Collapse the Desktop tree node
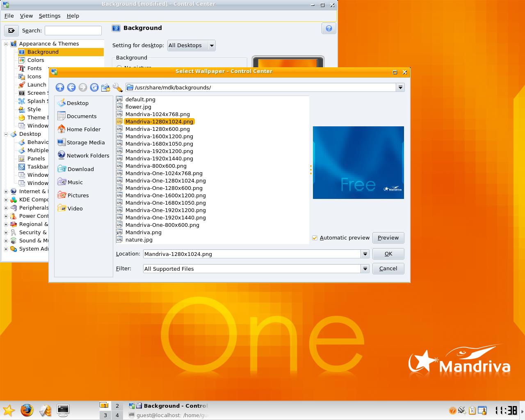 click(x=6, y=134)
